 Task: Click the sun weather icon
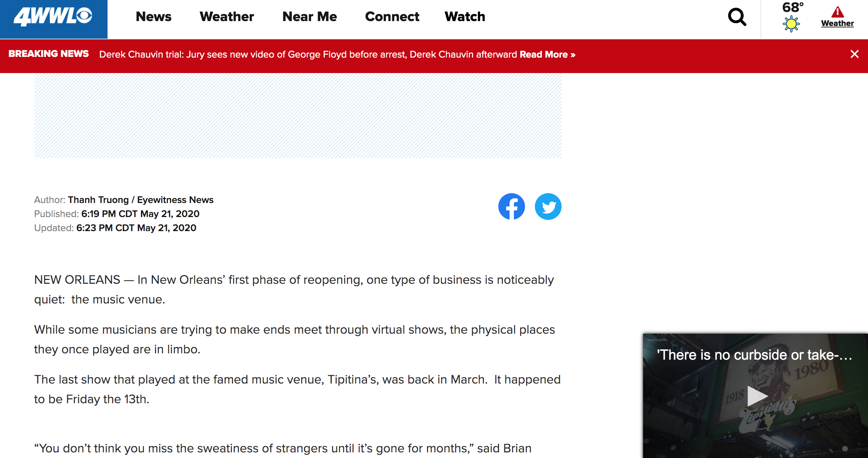pos(791,24)
